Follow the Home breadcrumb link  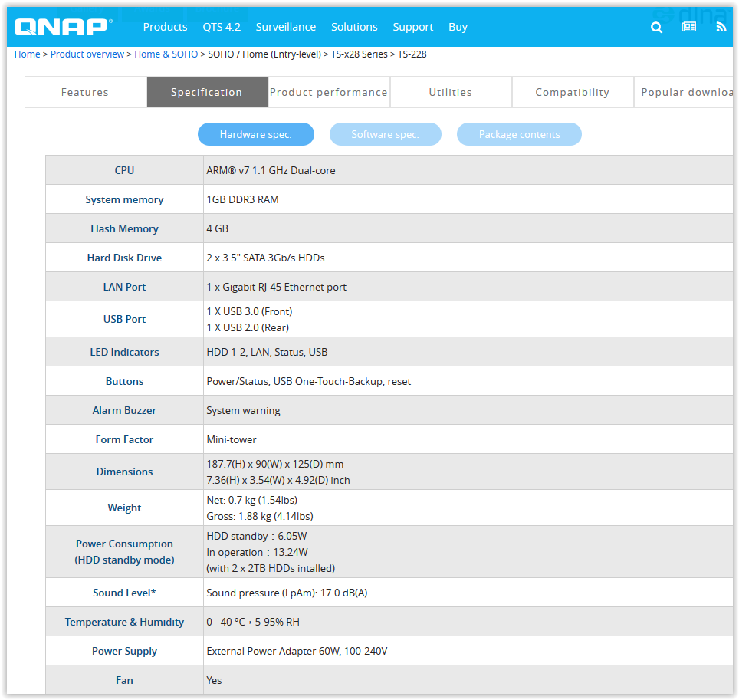pos(27,54)
